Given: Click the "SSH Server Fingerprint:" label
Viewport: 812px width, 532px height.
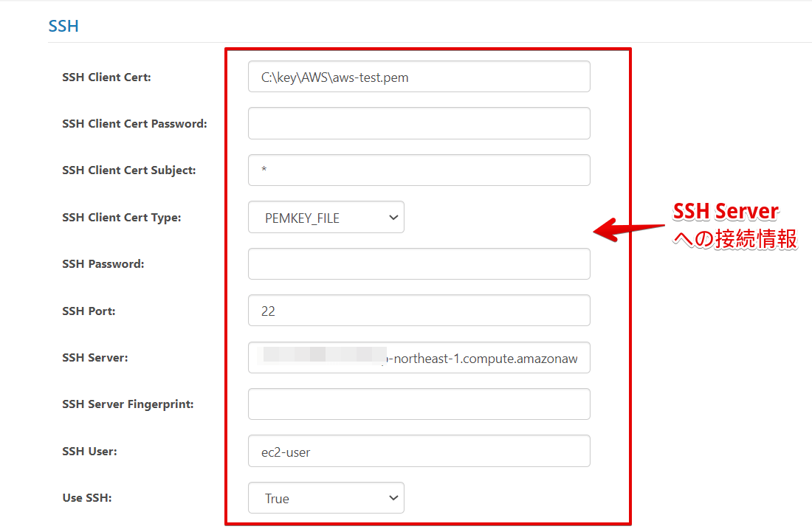Looking at the screenshot, I should (x=128, y=404).
